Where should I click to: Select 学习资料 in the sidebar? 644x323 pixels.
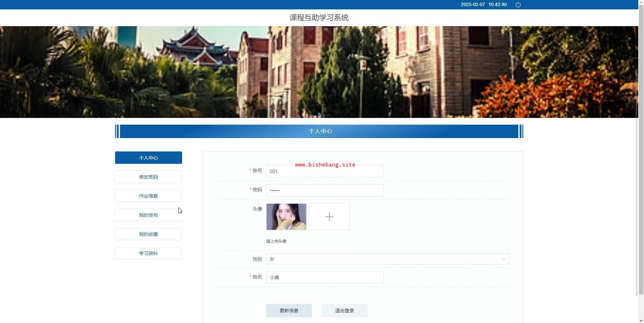click(148, 253)
